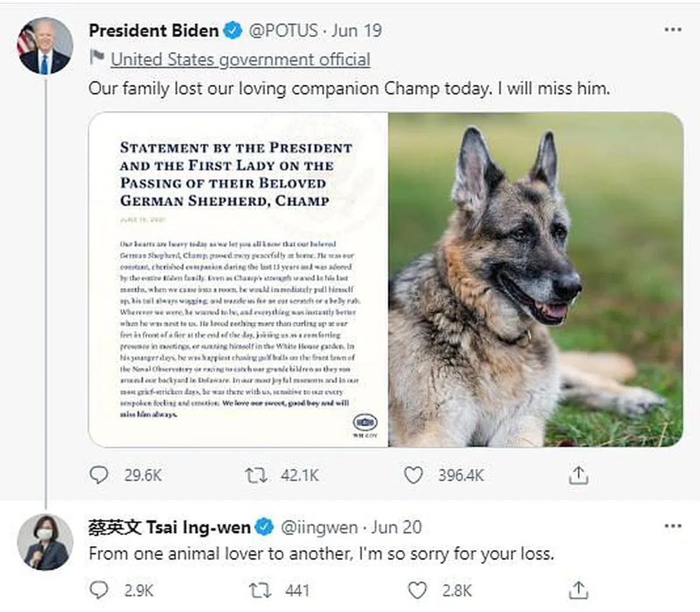The height and width of the screenshot is (612, 700).
Task: Share Tsai Ing-wen's reply tweet
Action: click(x=578, y=590)
